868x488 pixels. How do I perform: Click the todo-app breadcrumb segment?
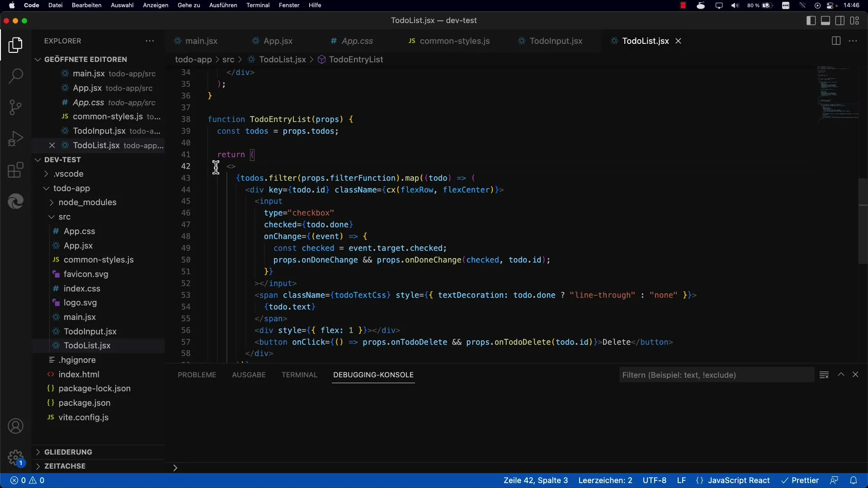[x=193, y=60]
